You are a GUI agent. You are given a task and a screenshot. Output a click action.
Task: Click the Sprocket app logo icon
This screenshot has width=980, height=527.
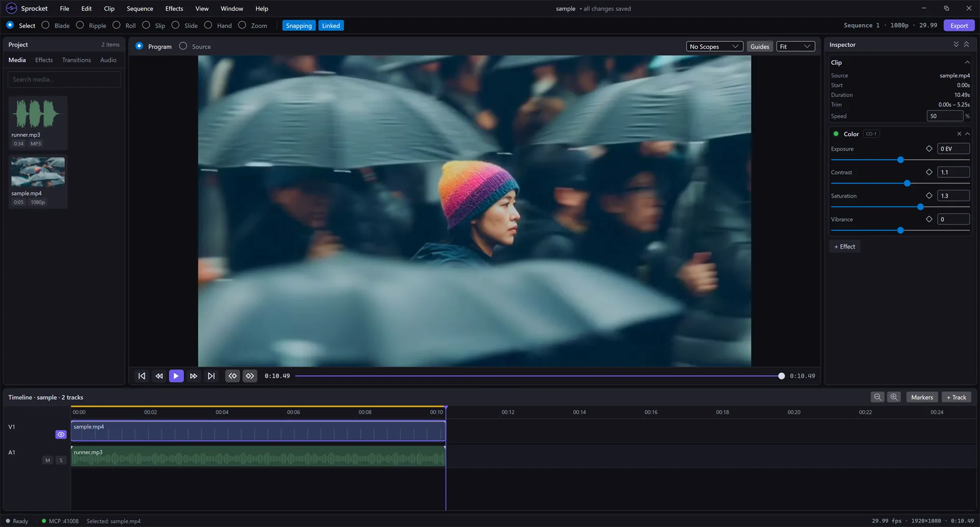coord(11,8)
